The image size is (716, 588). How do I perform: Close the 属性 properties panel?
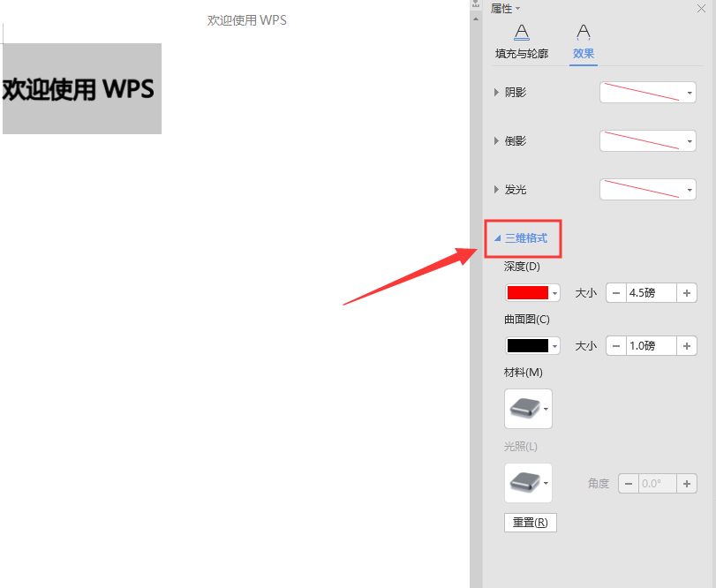click(x=701, y=9)
